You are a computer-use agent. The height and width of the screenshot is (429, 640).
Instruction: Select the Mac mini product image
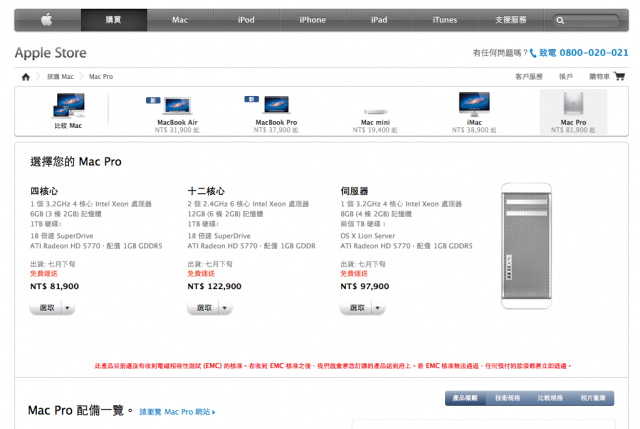pos(376,111)
